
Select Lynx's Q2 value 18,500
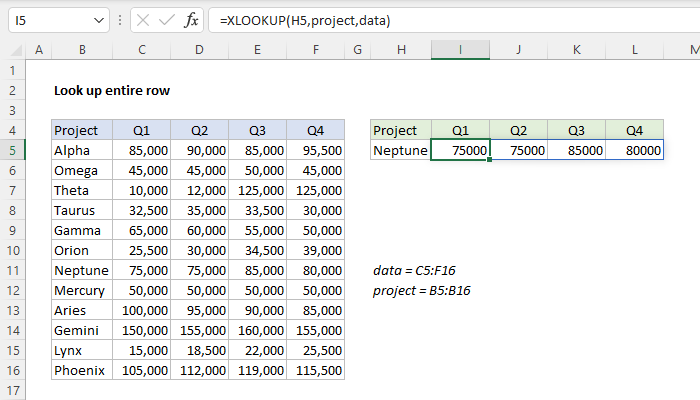[x=200, y=350]
